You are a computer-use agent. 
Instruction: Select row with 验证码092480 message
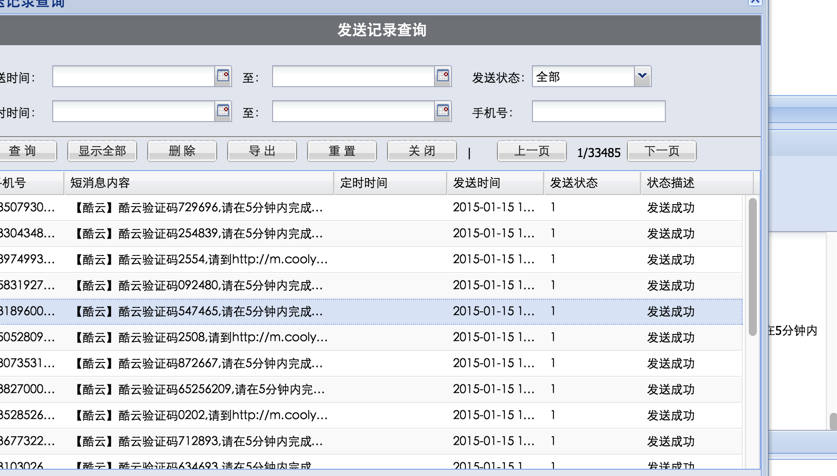tap(371, 285)
